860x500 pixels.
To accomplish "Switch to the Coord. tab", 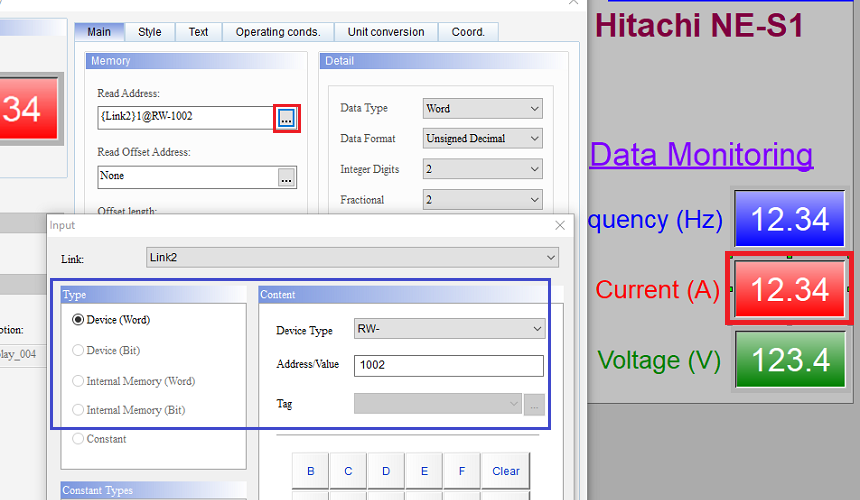I will pos(468,32).
